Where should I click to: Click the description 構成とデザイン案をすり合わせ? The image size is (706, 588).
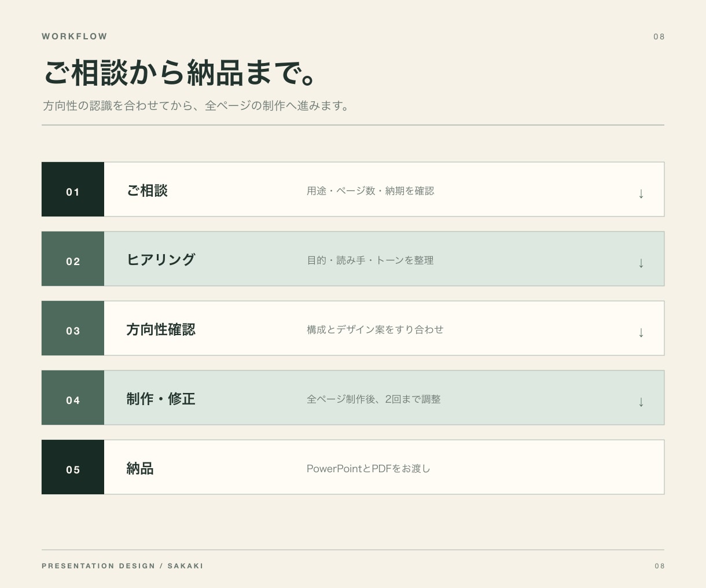point(375,329)
